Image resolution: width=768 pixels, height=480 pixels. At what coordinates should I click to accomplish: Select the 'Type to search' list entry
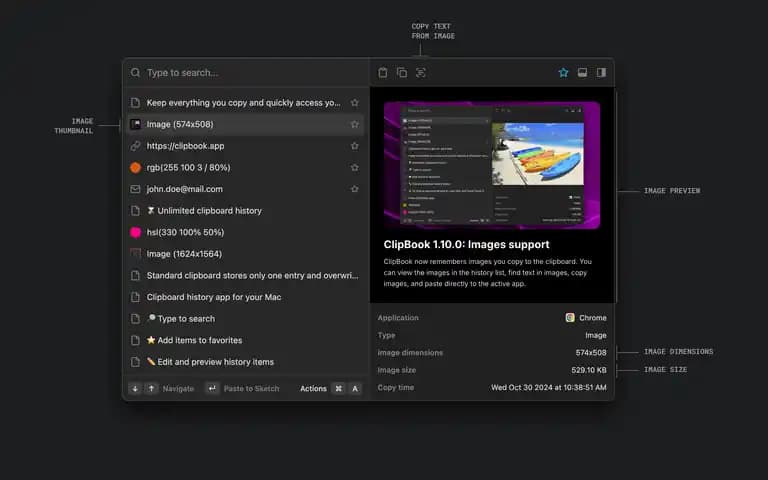[x=245, y=318]
